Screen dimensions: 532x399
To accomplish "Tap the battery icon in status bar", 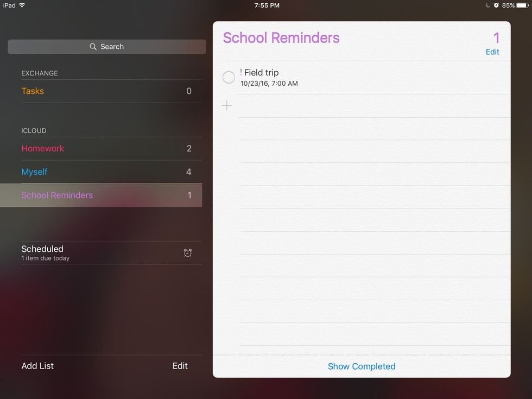I will 523,5.
